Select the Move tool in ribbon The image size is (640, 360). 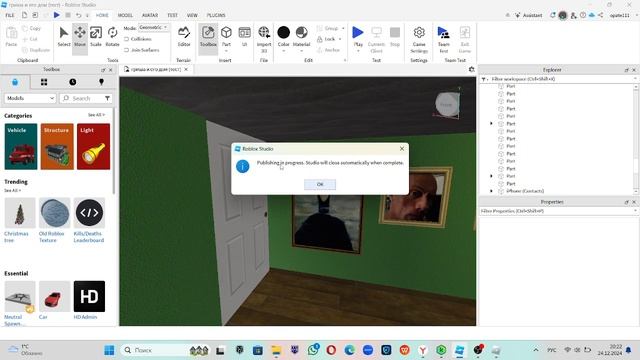pos(80,36)
